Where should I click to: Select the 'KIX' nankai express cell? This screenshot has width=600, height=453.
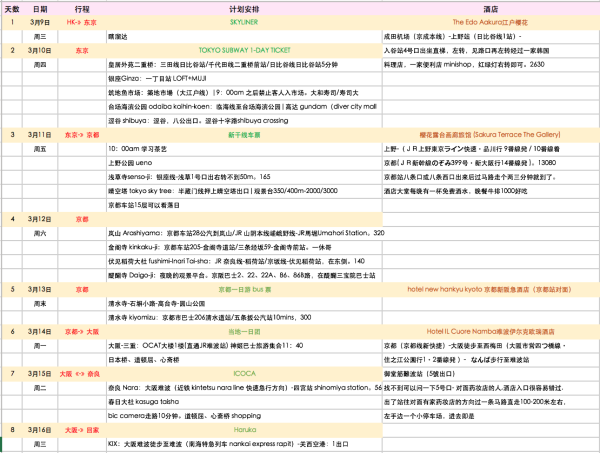244,444
